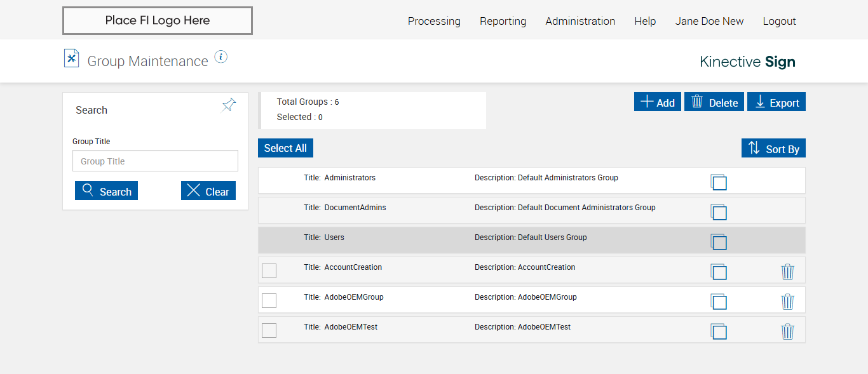
Task: Copy the Users group
Action: click(x=719, y=242)
